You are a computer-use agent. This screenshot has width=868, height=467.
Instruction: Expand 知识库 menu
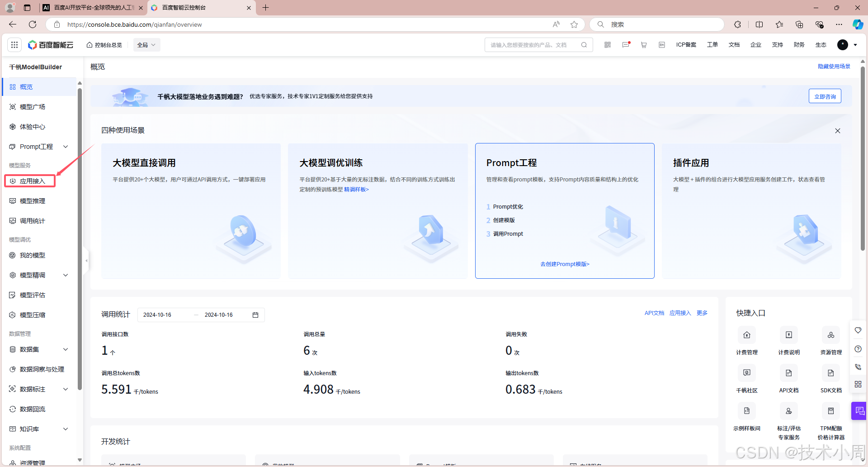66,429
